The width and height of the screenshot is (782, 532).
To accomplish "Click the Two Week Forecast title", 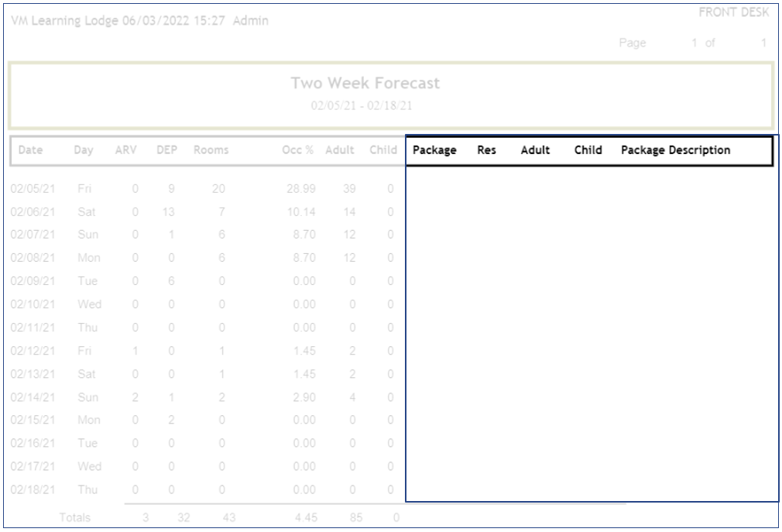I will tap(365, 83).
